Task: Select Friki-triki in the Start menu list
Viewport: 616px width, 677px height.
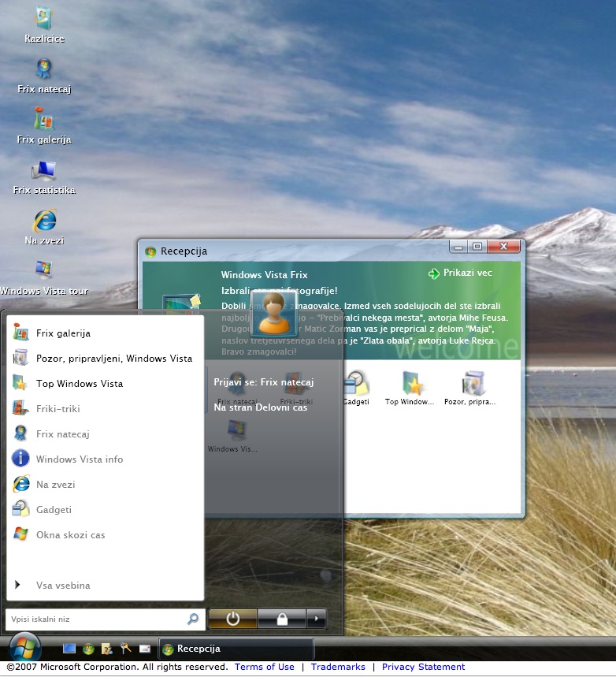Action: pos(106,408)
